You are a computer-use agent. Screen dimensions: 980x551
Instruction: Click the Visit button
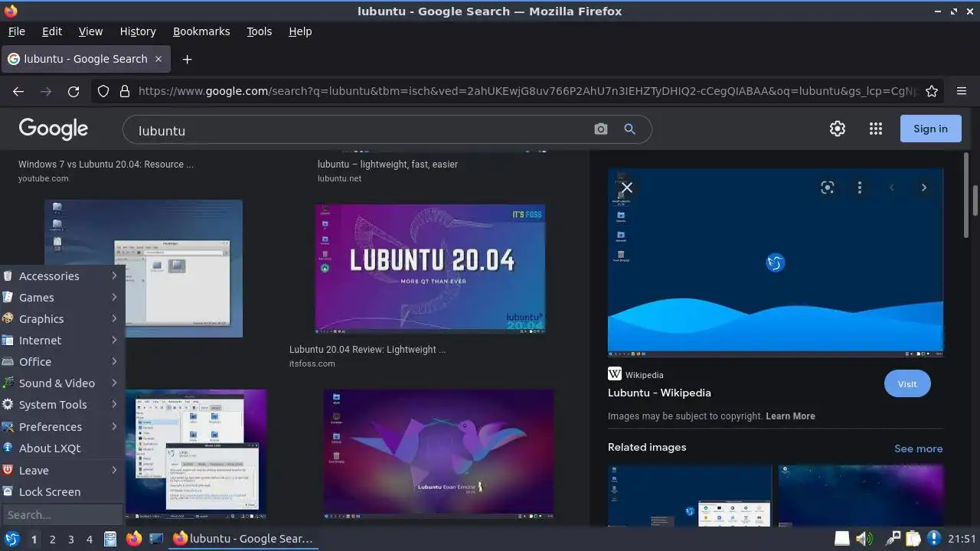pyautogui.click(x=907, y=383)
